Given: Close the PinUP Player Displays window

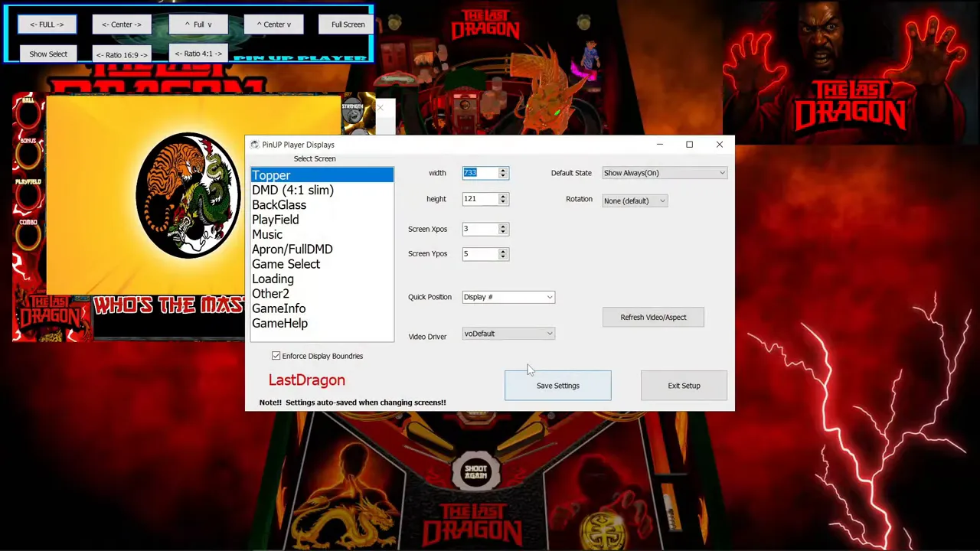Looking at the screenshot, I should (x=720, y=145).
